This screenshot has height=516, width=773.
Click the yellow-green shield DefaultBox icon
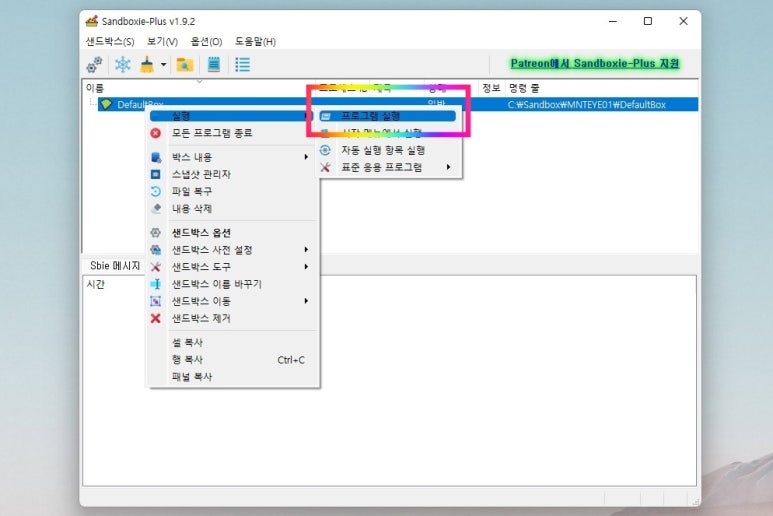(106, 104)
